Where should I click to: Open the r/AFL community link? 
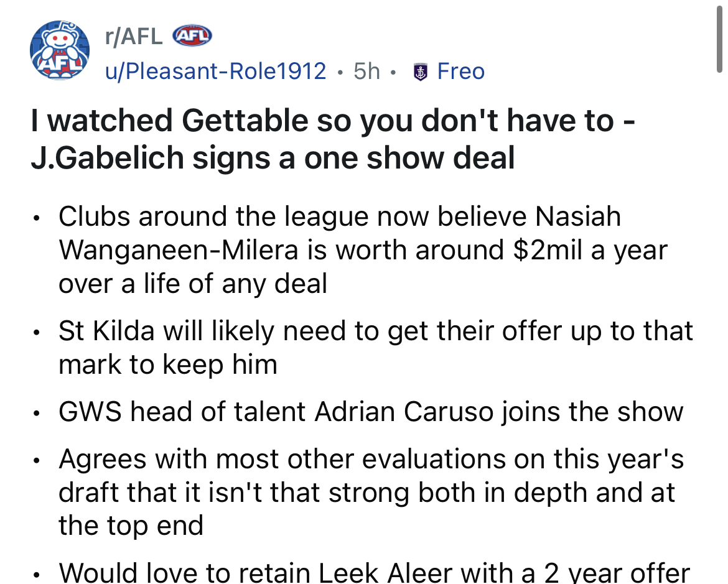134,36
